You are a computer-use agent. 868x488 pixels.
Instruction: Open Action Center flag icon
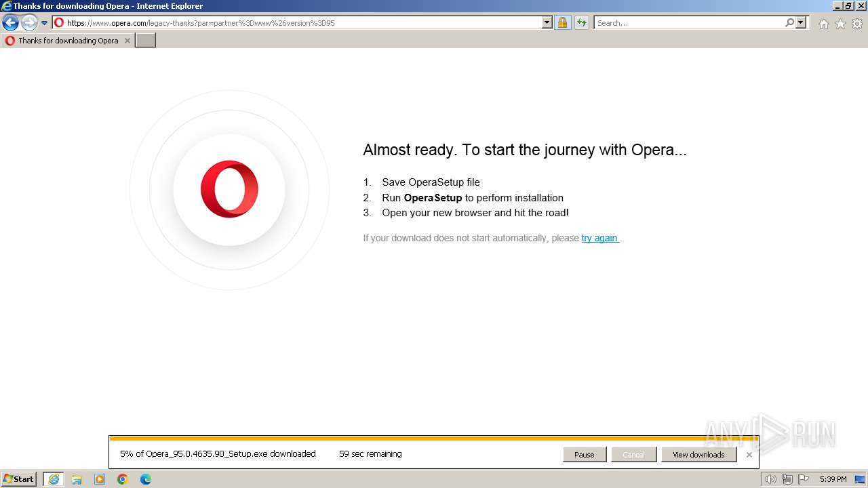point(804,479)
